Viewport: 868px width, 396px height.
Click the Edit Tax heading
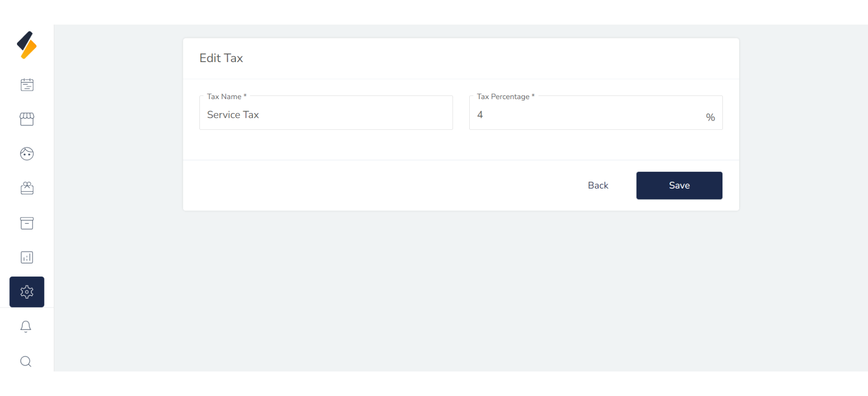221,58
